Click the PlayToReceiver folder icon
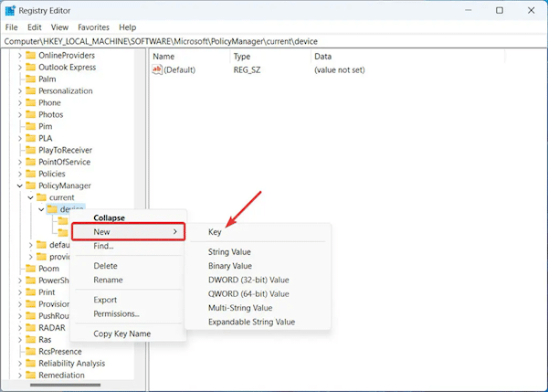 [30, 150]
